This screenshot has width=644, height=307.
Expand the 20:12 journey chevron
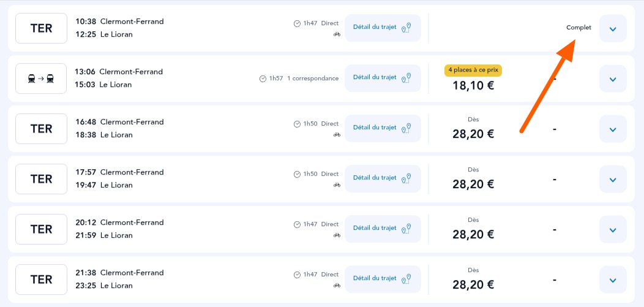click(613, 229)
